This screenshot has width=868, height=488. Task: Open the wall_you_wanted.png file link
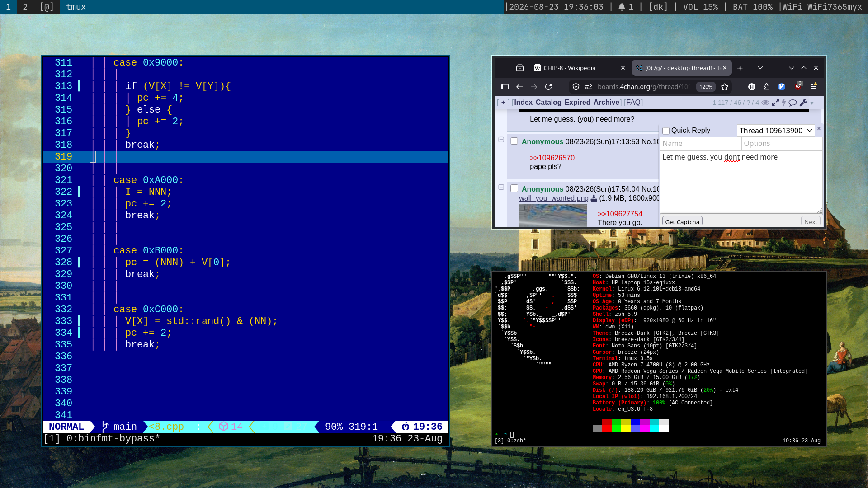pyautogui.click(x=554, y=198)
